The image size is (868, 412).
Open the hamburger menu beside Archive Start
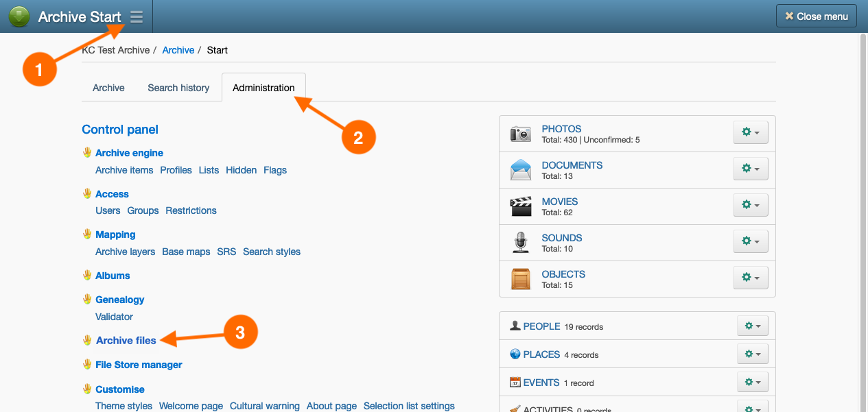coord(137,17)
